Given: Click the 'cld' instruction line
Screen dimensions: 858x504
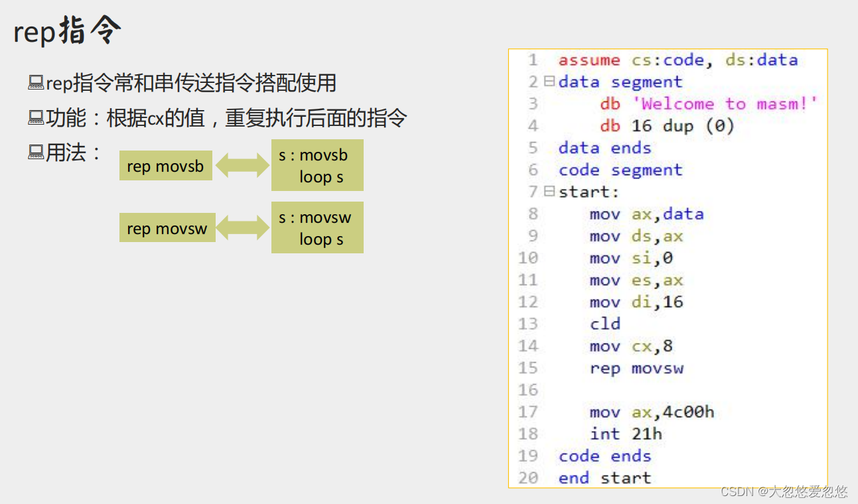Looking at the screenshot, I should [x=605, y=324].
